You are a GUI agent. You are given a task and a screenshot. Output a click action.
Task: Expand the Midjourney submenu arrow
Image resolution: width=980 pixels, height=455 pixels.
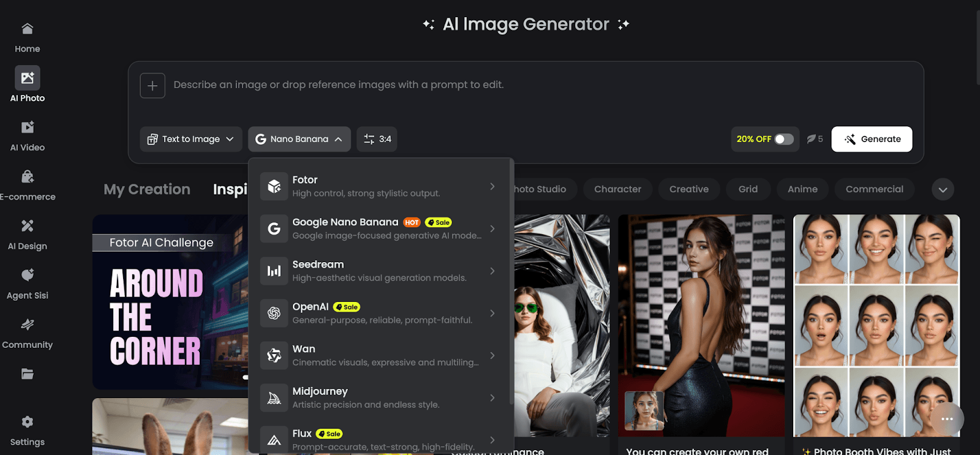[492, 397]
